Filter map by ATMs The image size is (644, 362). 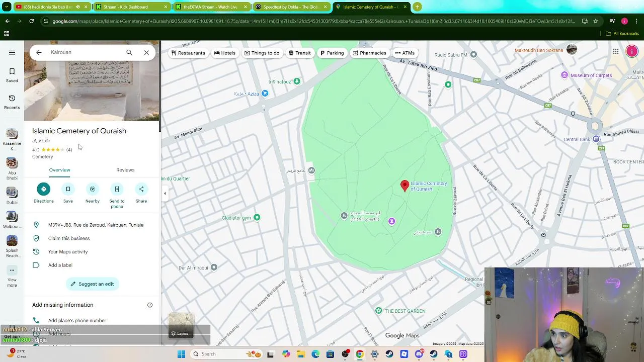[405, 53]
